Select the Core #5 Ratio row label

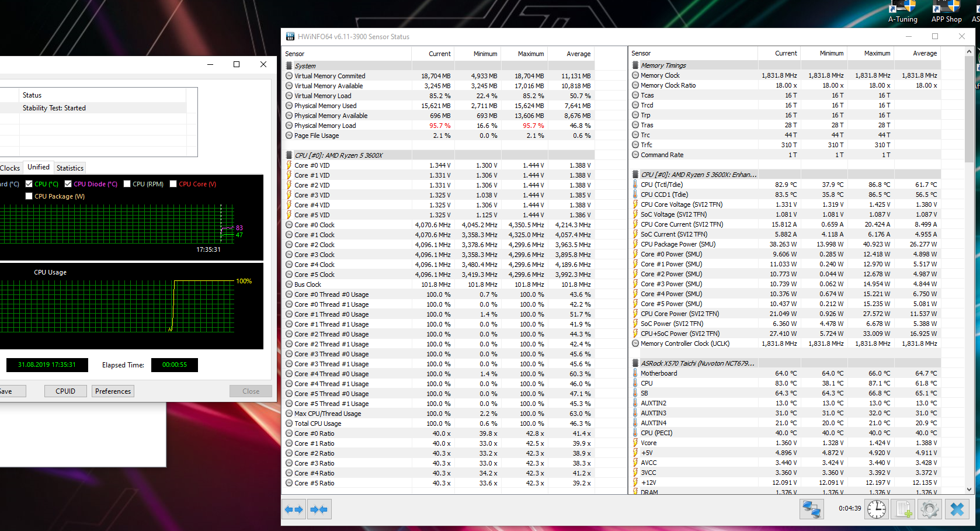(315, 483)
